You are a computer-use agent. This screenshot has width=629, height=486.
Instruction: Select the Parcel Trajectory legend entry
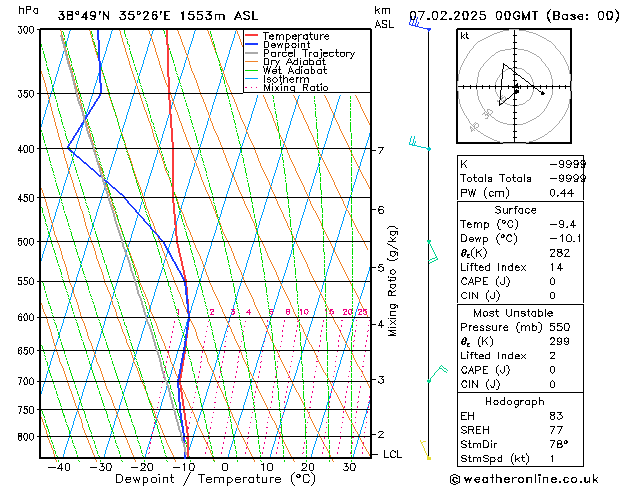click(308, 54)
